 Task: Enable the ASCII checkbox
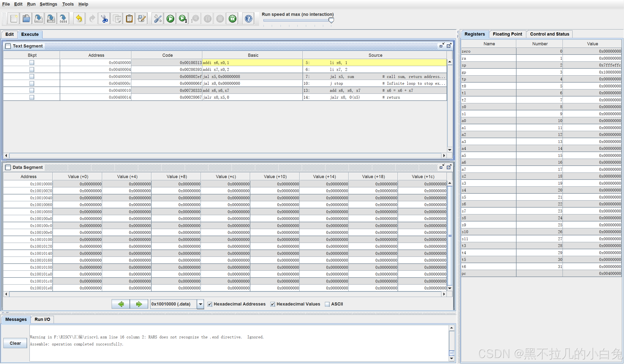[x=327, y=304]
